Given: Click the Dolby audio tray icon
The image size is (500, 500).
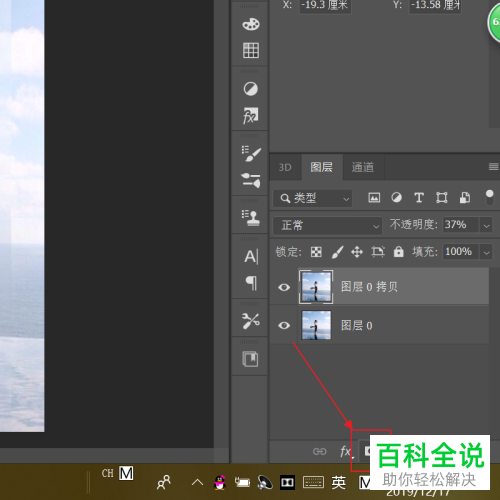Looking at the screenshot, I should click(x=287, y=482).
